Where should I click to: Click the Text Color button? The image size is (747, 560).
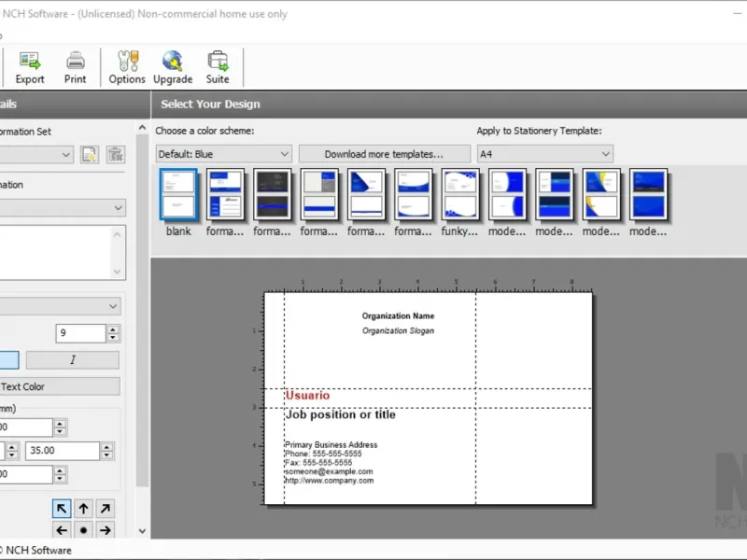tap(60, 386)
